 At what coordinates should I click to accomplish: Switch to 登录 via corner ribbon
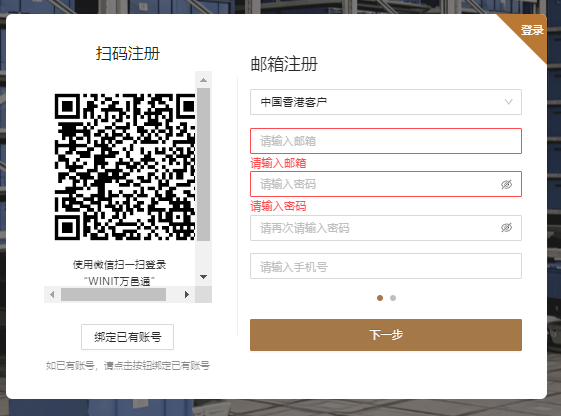click(532, 30)
